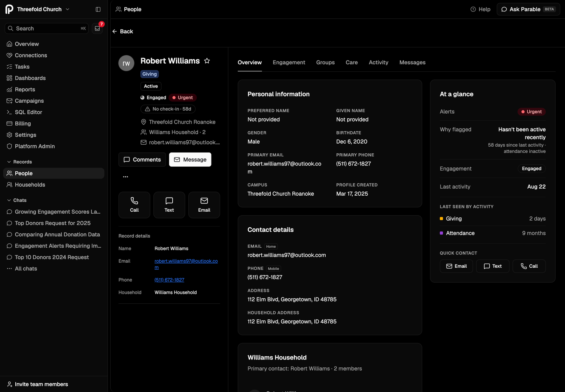Click the phone number link in Record details
The height and width of the screenshot is (392, 565).
(169, 280)
